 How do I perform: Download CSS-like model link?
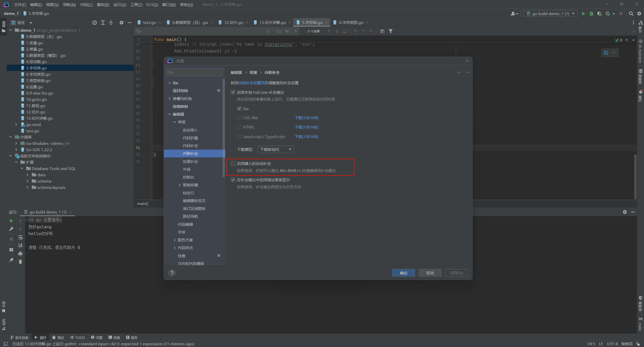coord(306,118)
